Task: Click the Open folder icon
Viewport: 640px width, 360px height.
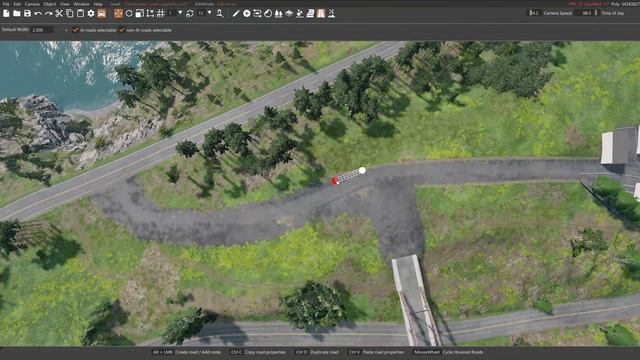Action: coord(17,13)
